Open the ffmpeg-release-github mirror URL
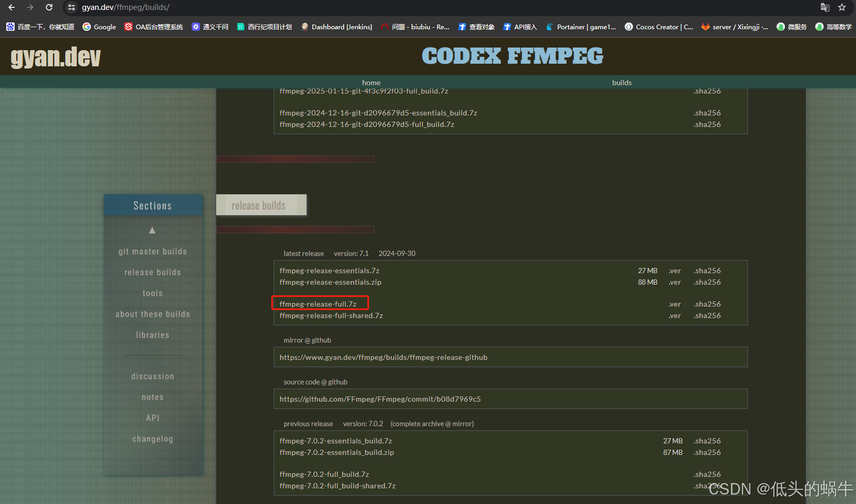 coord(383,357)
